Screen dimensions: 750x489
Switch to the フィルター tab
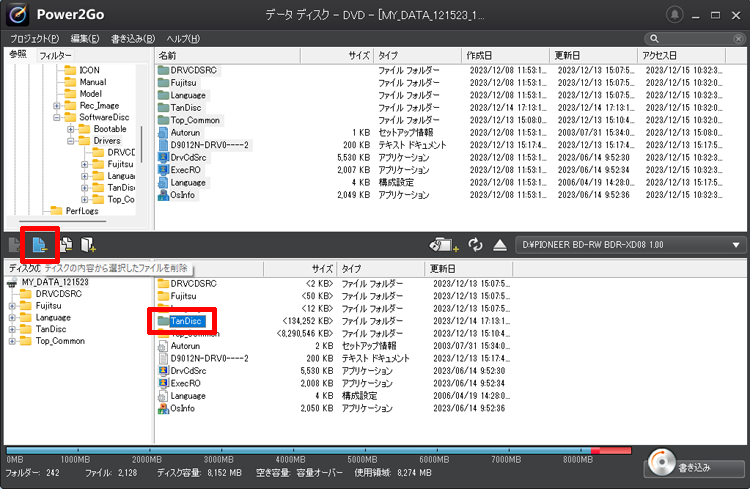55,55
